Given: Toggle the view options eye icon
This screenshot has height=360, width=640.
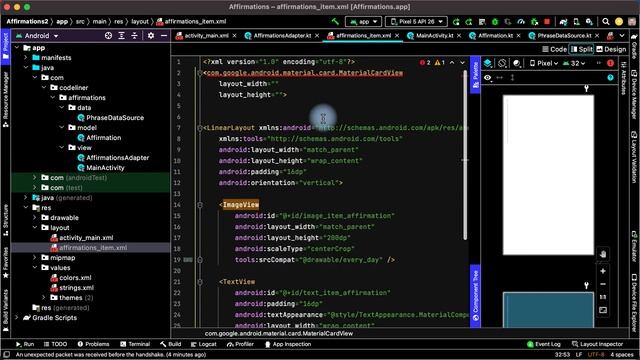Looking at the screenshot, I should point(488,78).
